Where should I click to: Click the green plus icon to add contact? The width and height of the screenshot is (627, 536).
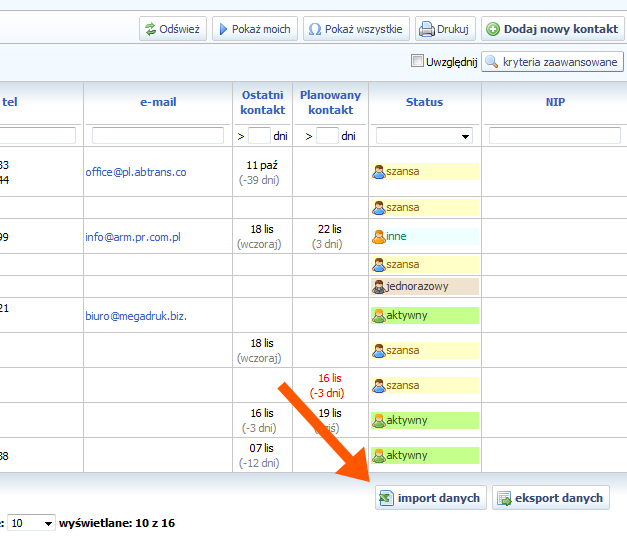coord(492,29)
